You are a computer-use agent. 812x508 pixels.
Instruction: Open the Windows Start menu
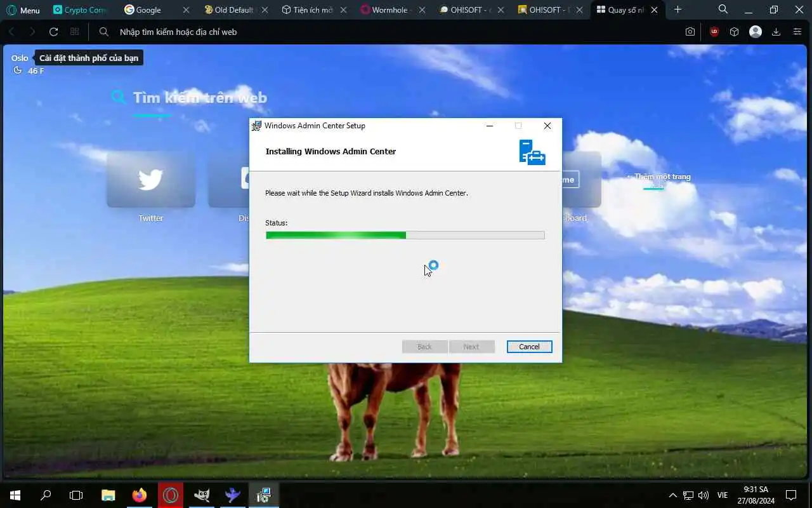[15, 495]
